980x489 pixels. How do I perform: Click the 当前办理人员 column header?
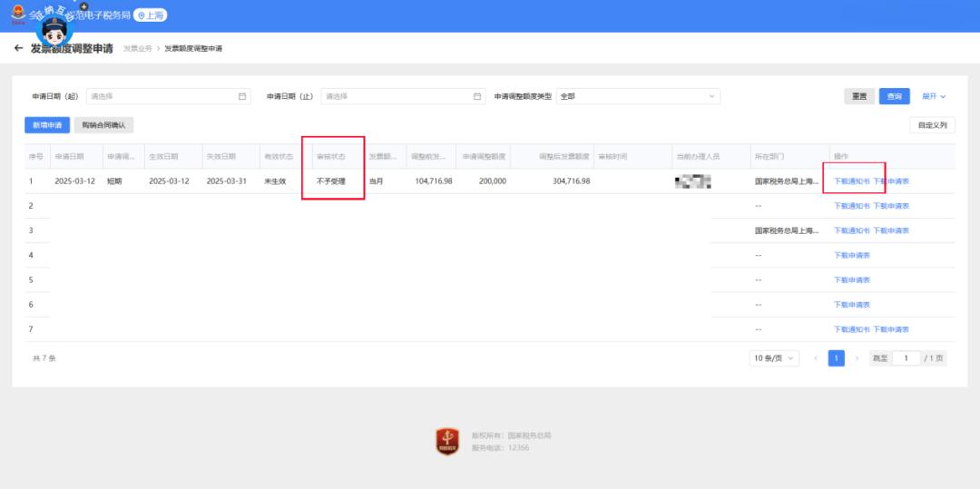coord(698,156)
